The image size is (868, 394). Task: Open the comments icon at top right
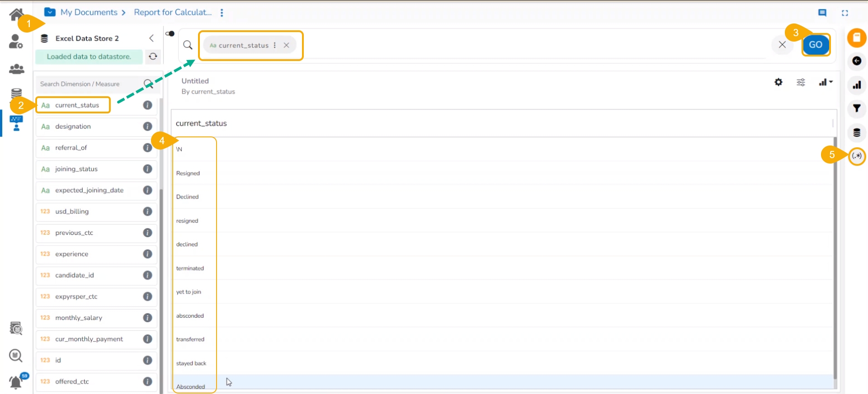(x=822, y=13)
